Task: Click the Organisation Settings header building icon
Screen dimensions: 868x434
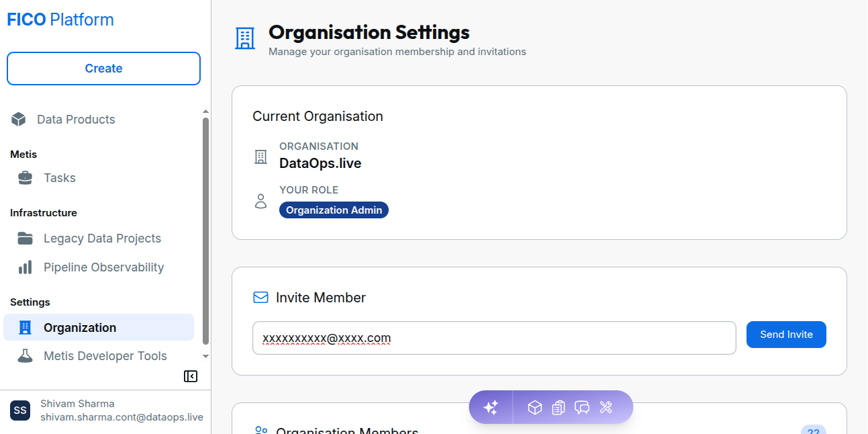Action: [245, 38]
